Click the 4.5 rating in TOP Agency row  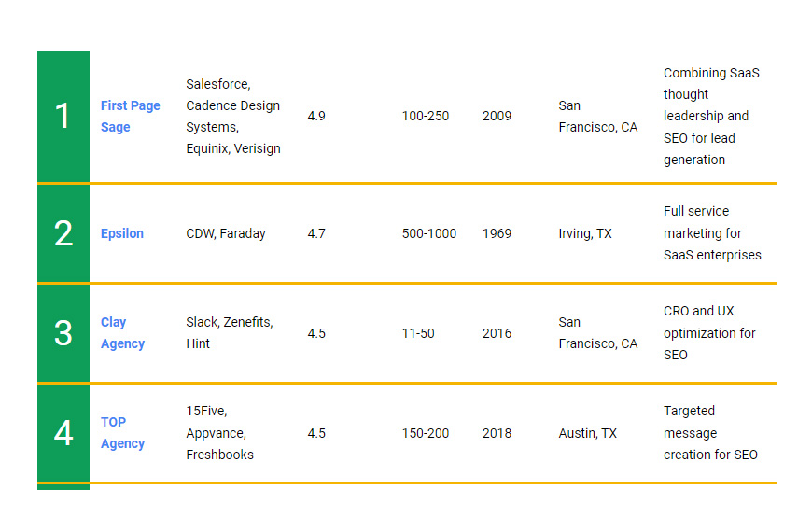pos(316,434)
